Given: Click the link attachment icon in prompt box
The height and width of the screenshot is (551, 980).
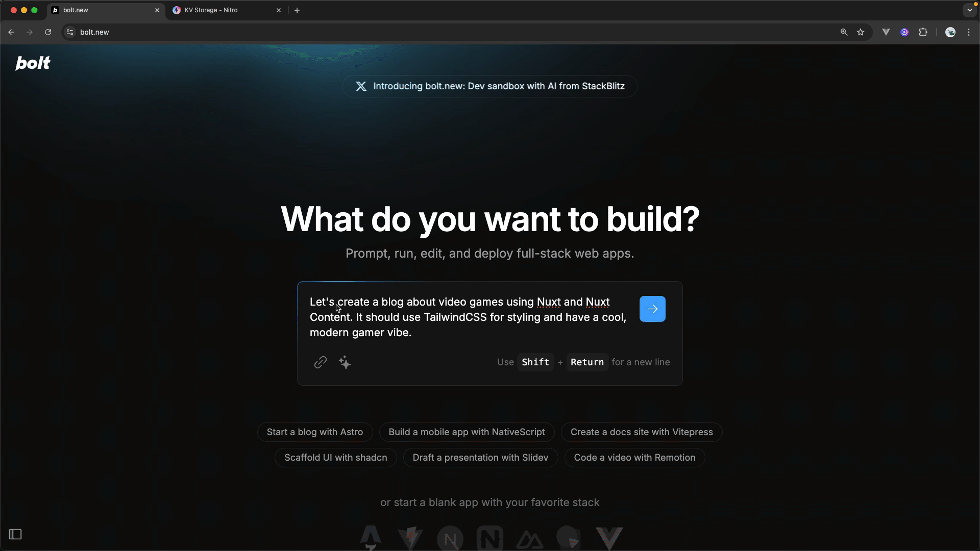Looking at the screenshot, I should click(321, 362).
